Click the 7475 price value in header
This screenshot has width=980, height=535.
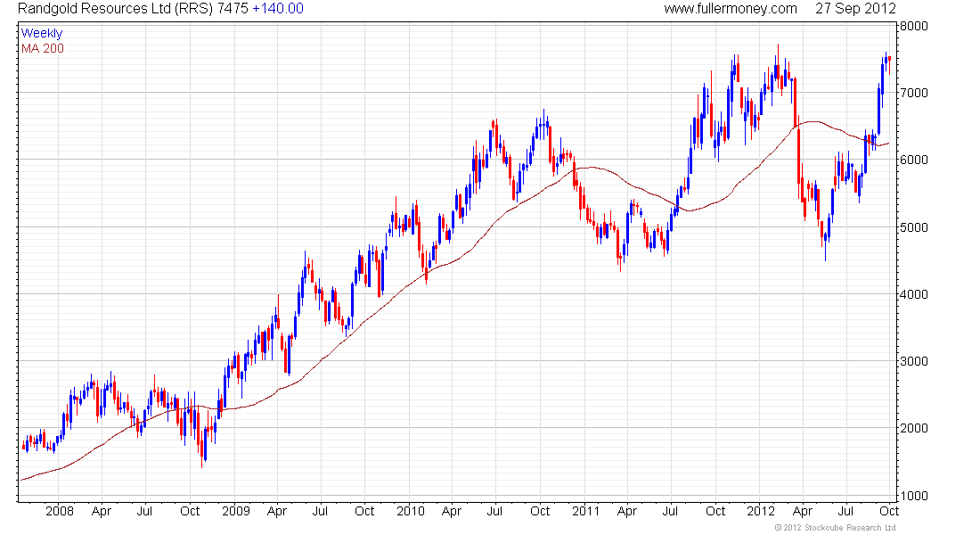tap(233, 9)
